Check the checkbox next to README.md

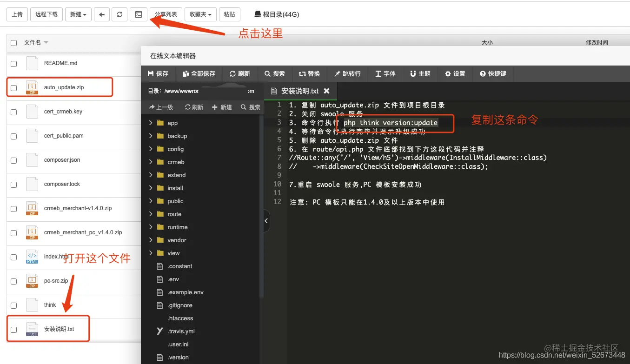tap(13, 63)
